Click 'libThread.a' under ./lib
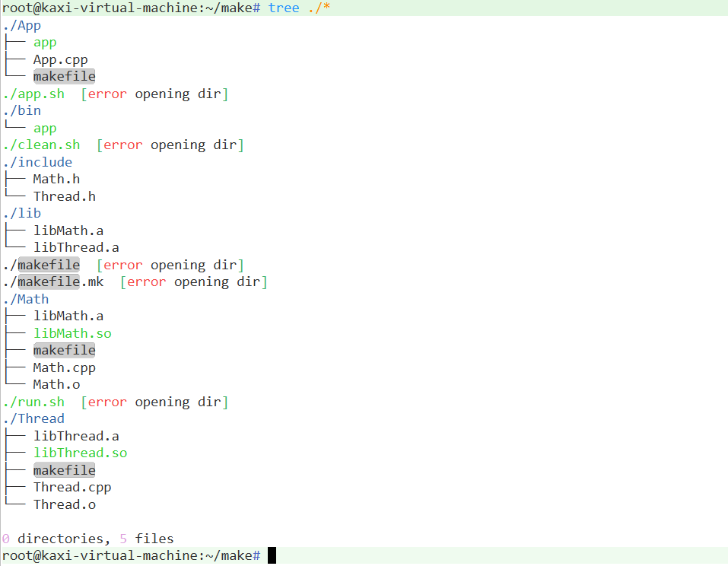728x566 pixels. pyautogui.click(x=76, y=247)
